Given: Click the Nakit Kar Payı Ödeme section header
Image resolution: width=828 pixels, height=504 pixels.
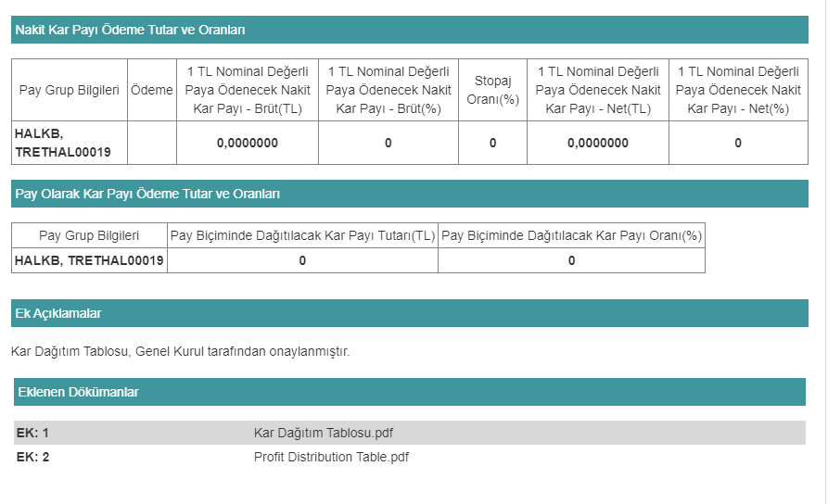Looking at the screenshot, I should click(x=131, y=30).
